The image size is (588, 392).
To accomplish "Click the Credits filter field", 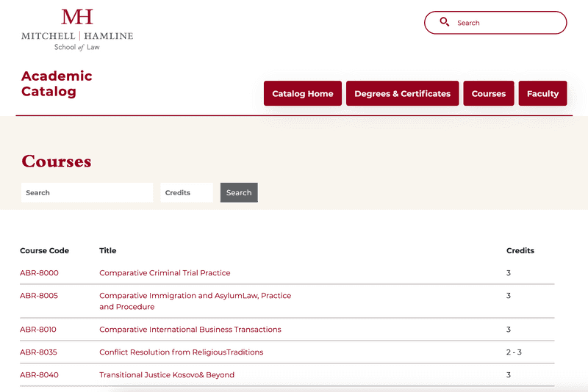I will [x=187, y=192].
